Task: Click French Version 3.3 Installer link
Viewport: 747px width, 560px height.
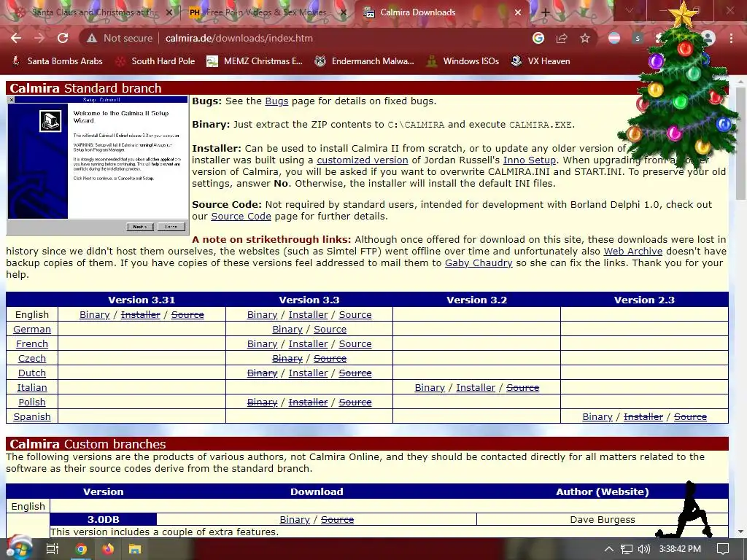Action: click(x=308, y=344)
